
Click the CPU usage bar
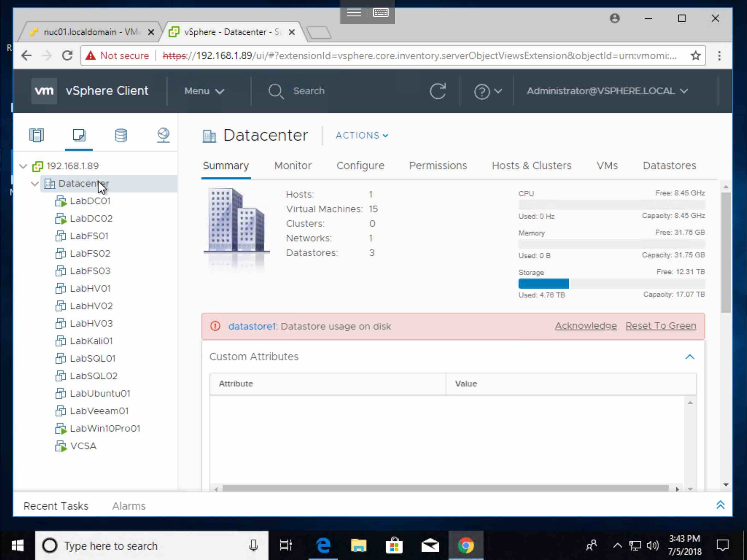(x=612, y=205)
